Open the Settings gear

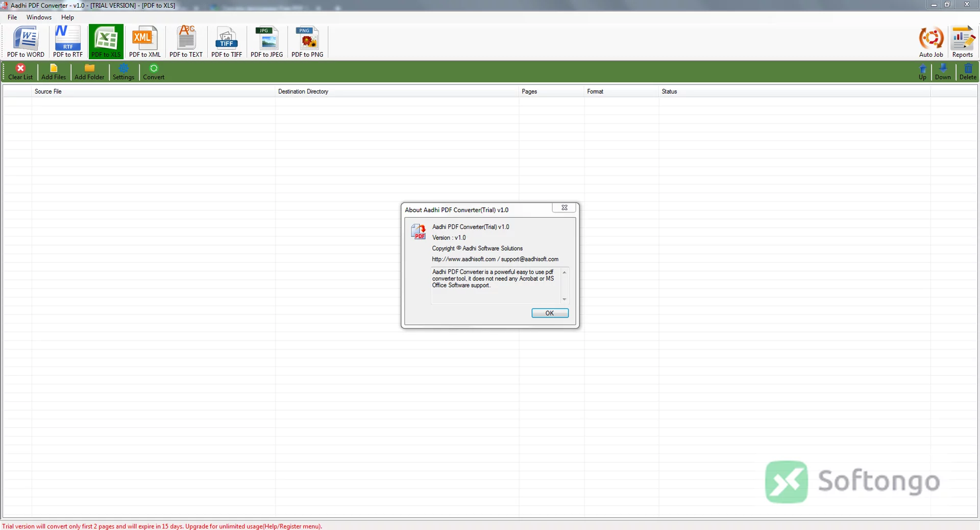click(x=124, y=72)
